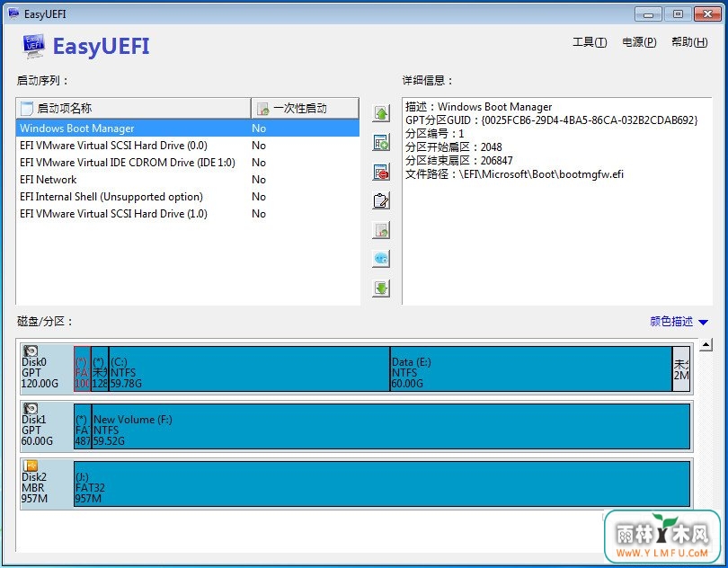This screenshot has width=728, height=568.
Task: Click the No value for EFI Network
Action: click(x=259, y=180)
